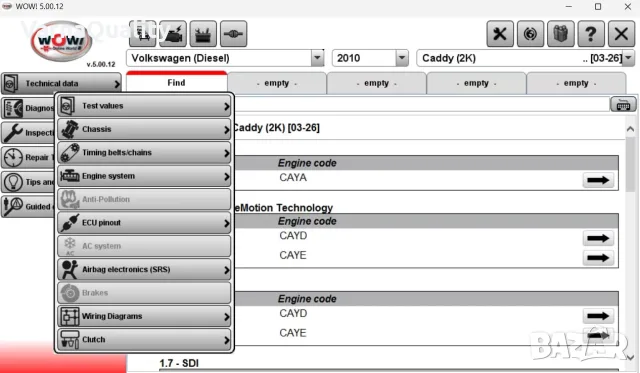
Task: Open the vehicle make dropdown
Action: (317, 58)
